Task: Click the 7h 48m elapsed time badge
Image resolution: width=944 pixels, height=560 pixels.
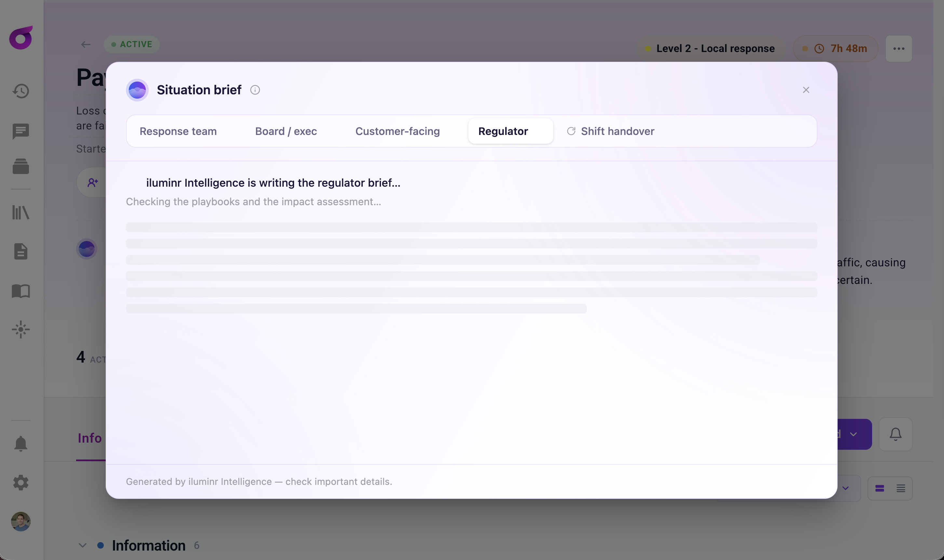Action: tap(835, 49)
